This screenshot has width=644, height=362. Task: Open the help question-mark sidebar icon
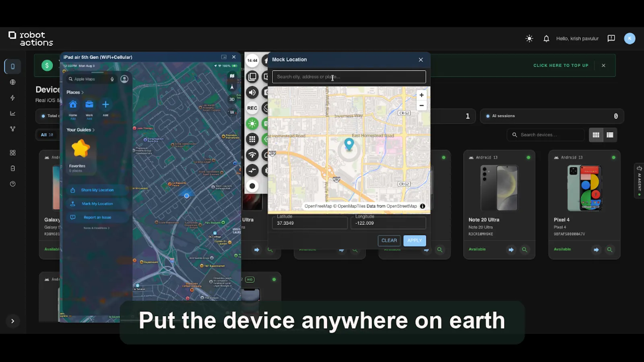(12, 184)
